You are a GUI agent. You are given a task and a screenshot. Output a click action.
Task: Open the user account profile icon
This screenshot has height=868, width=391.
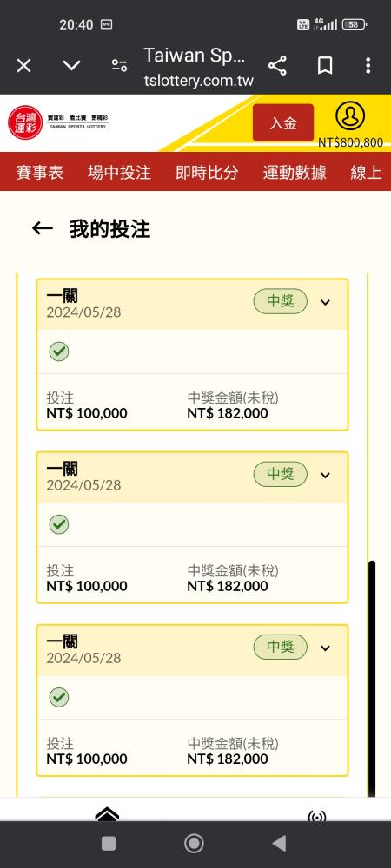coord(350,115)
